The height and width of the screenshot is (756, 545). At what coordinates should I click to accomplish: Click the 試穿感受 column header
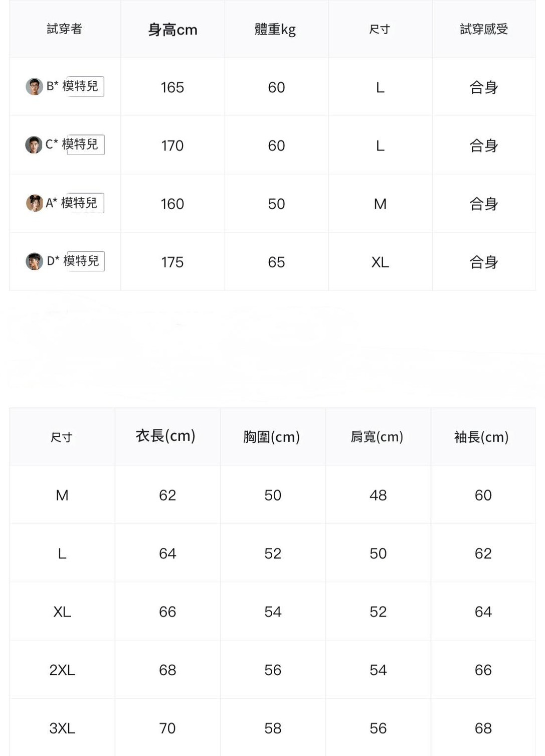tap(484, 30)
